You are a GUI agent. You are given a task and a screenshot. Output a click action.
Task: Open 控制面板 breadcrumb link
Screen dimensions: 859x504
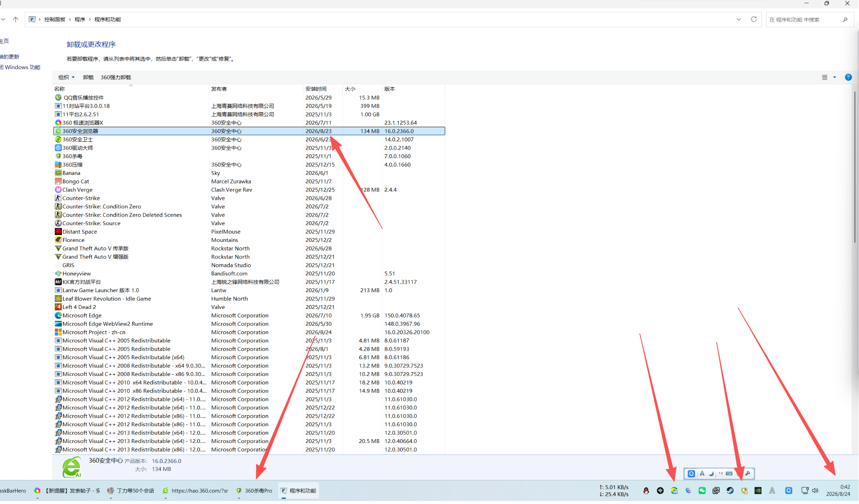(x=55, y=20)
